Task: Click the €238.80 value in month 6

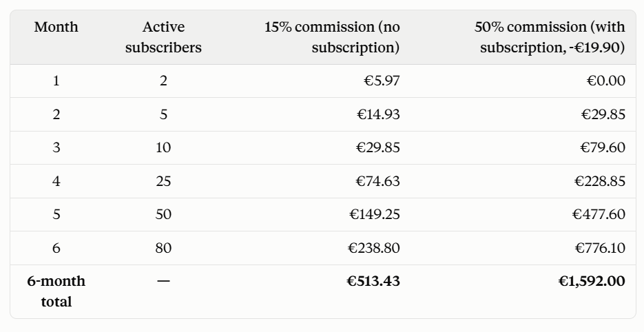Action: (x=374, y=248)
